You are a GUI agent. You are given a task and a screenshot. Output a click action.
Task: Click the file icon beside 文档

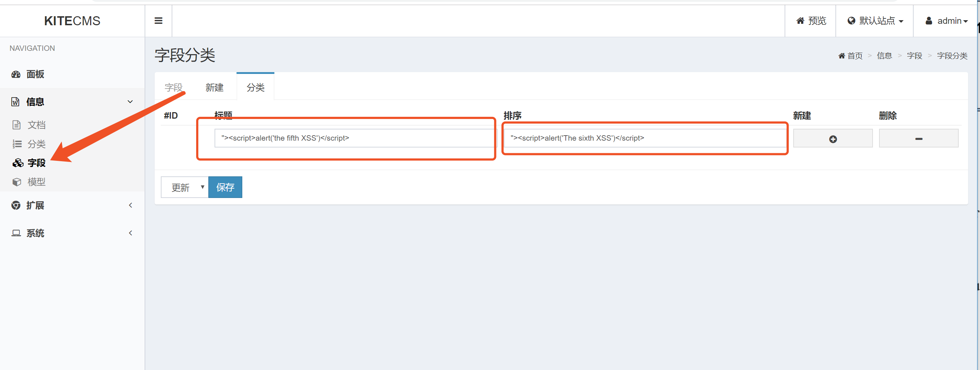(x=16, y=124)
